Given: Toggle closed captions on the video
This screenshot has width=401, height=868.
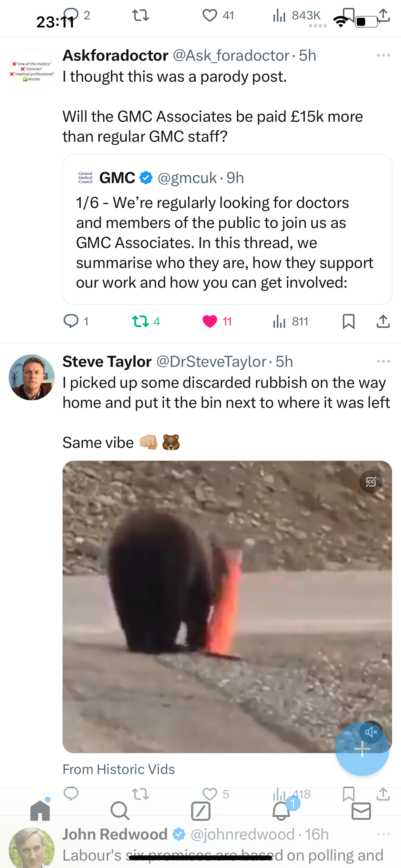Looking at the screenshot, I should pyautogui.click(x=371, y=481).
